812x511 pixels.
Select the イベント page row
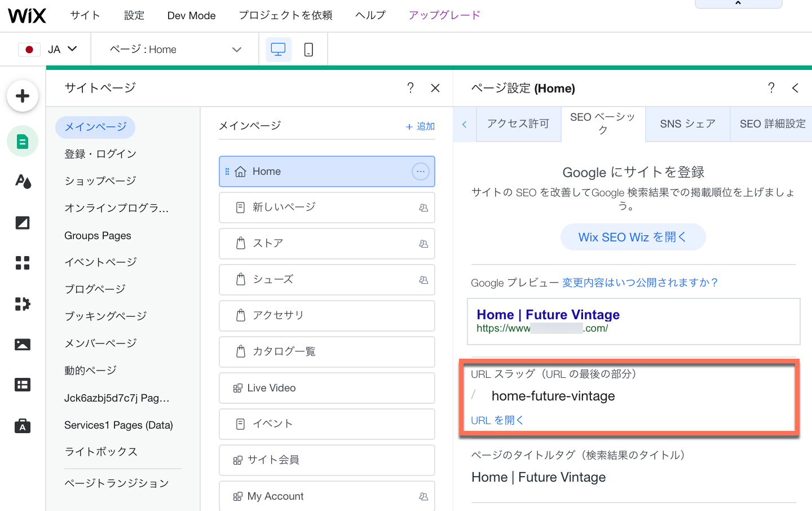click(x=327, y=424)
